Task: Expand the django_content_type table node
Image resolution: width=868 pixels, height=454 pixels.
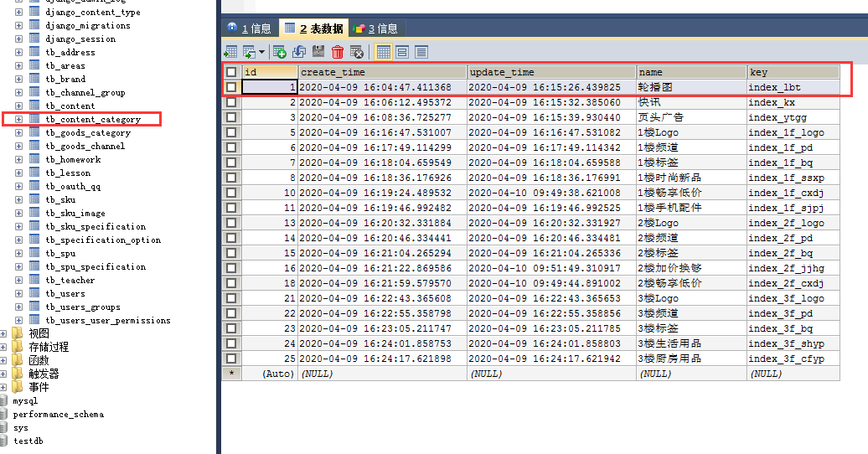Action: click(18, 12)
